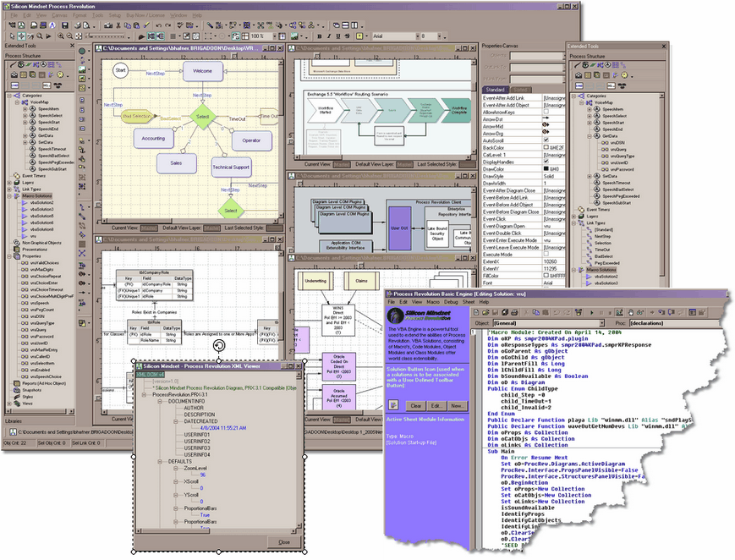Open the 100% zoom level dropdown

pos(273,36)
